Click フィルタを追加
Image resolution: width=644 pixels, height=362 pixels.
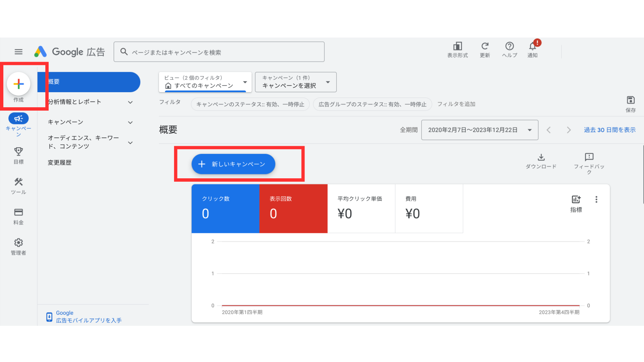[456, 104]
